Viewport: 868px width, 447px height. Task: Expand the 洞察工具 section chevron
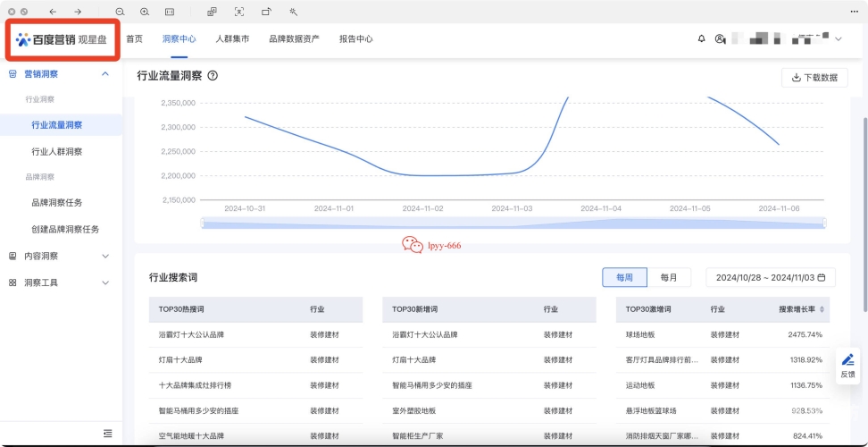coord(105,283)
